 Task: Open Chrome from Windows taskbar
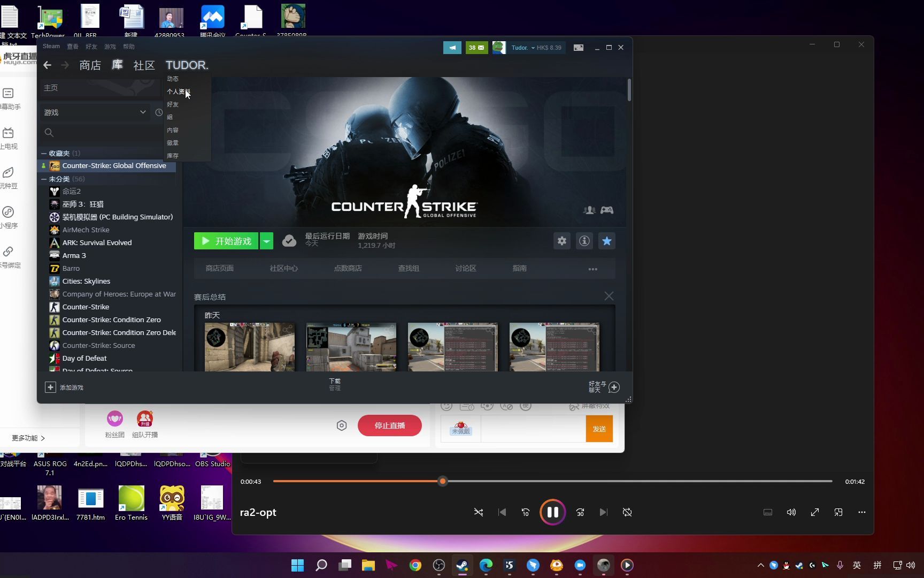click(415, 565)
